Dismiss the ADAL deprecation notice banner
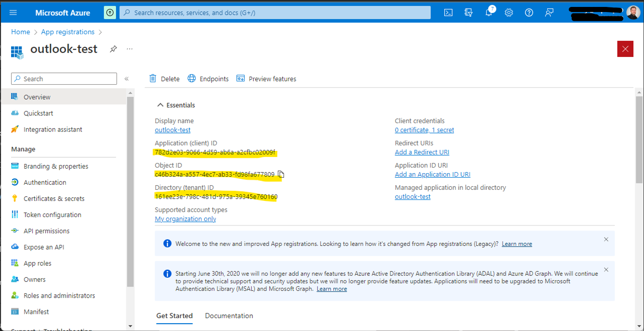Image resolution: width=644 pixels, height=331 pixels. (606, 269)
